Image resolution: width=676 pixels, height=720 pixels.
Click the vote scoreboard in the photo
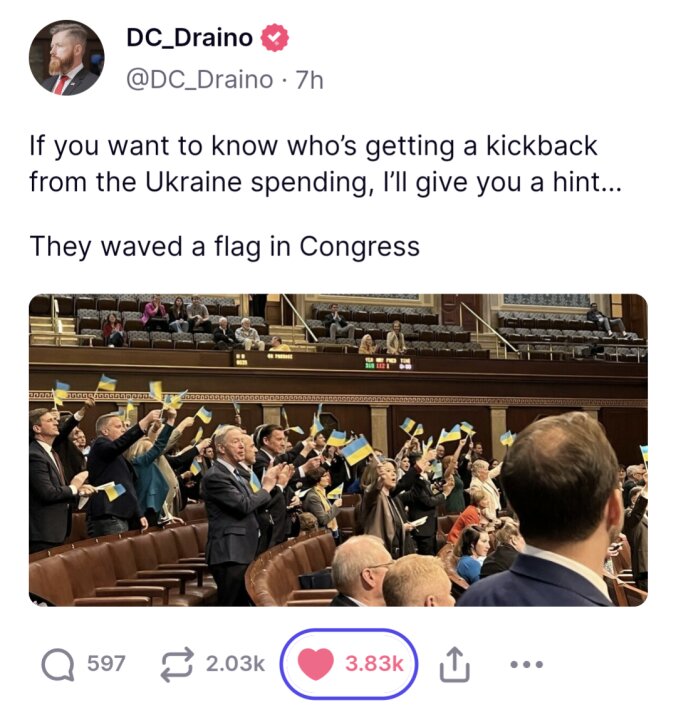[x=388, y=363]
